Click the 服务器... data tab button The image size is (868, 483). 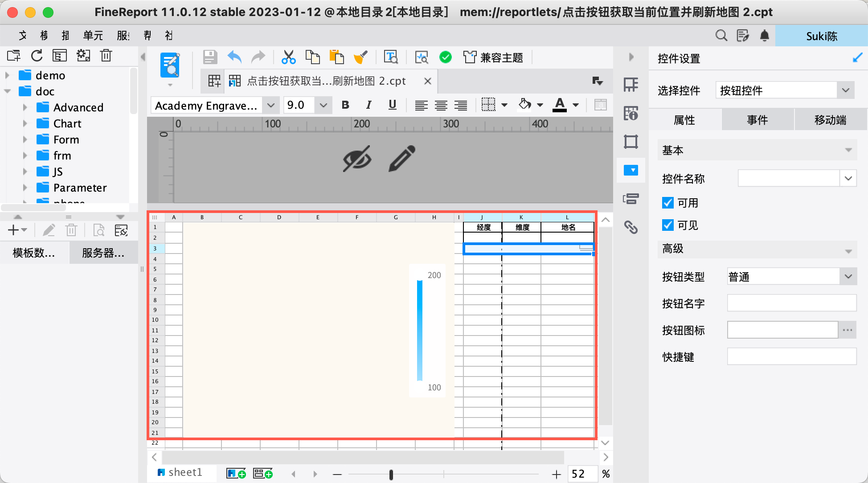pyautogui.click(x=103, y=253)
